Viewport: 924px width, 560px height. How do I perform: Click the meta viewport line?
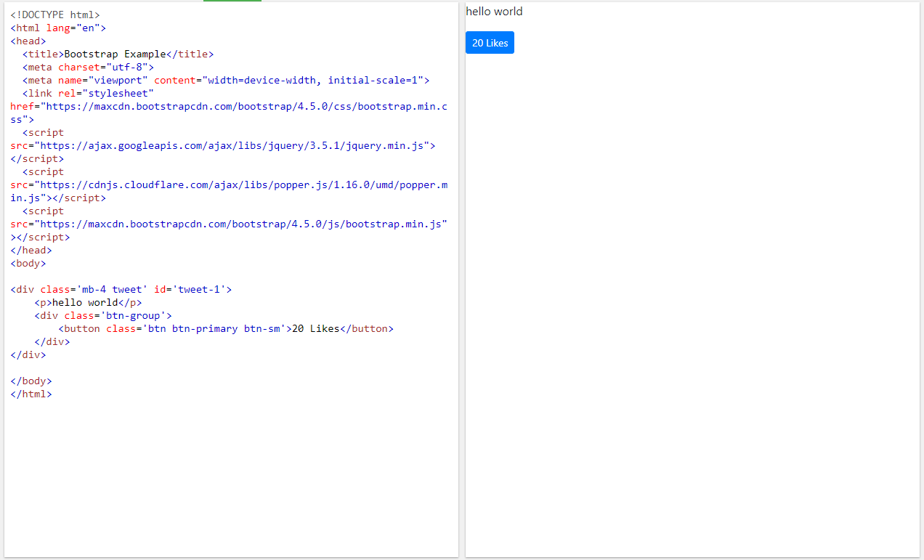(x=226, y=80)
